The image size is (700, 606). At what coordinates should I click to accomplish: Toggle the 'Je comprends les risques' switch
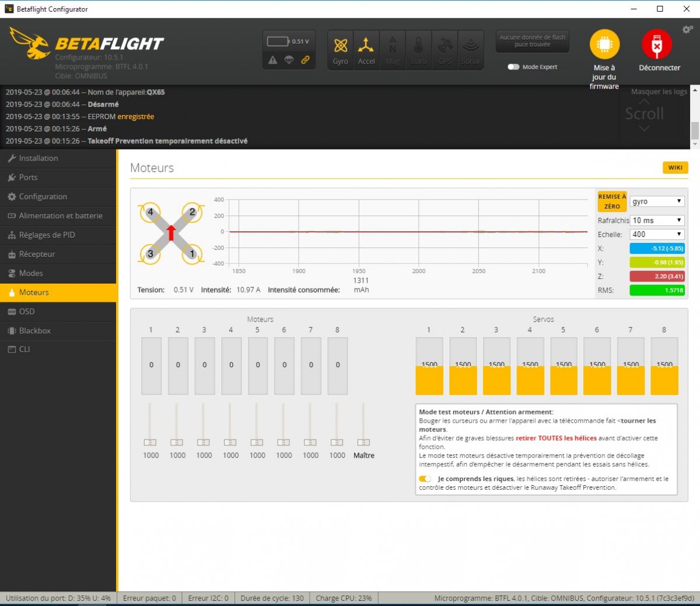[425, 479]
